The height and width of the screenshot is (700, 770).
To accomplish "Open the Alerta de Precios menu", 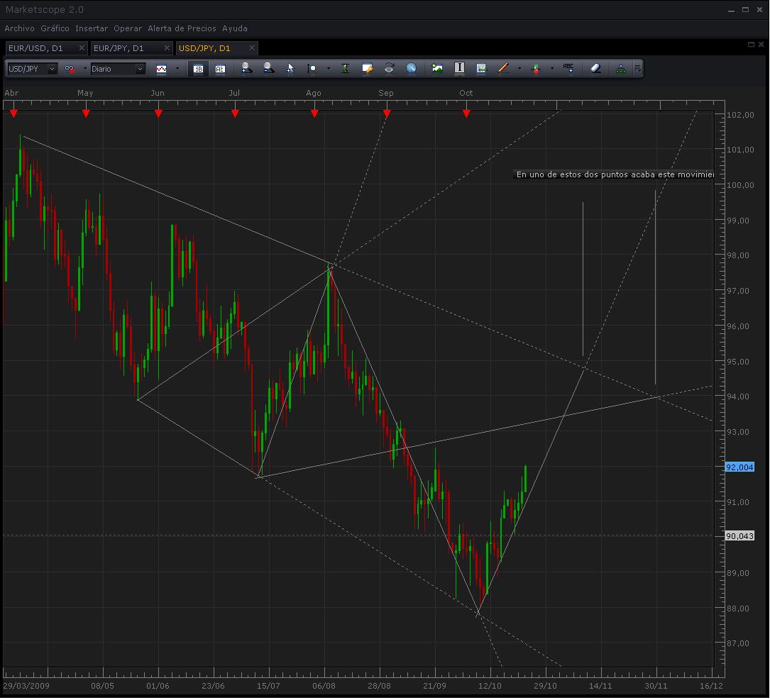I will click(182, 28).
